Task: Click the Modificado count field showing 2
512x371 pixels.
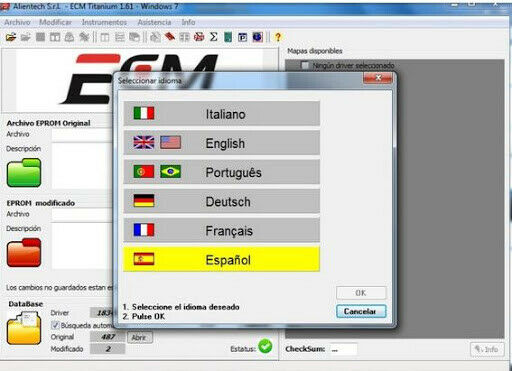Action: pos(107,349)
